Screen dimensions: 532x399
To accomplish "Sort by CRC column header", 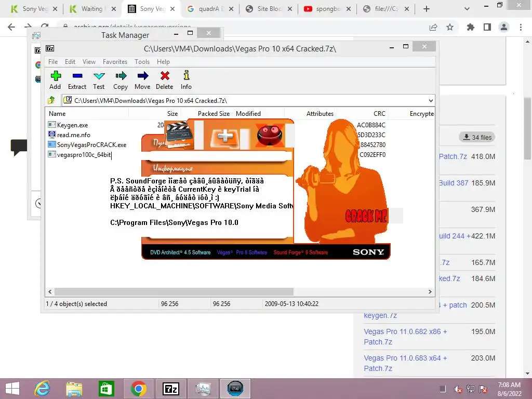I will click(379, 114).
